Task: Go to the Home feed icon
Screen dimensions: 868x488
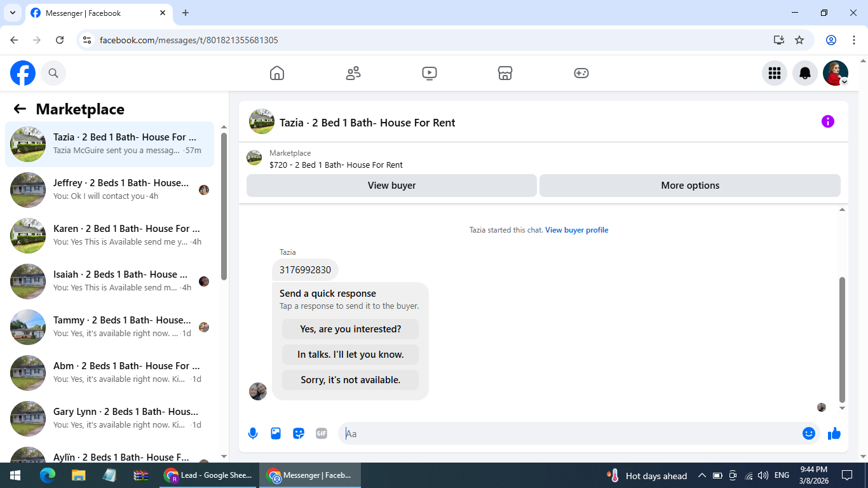Action: [277, 73]
